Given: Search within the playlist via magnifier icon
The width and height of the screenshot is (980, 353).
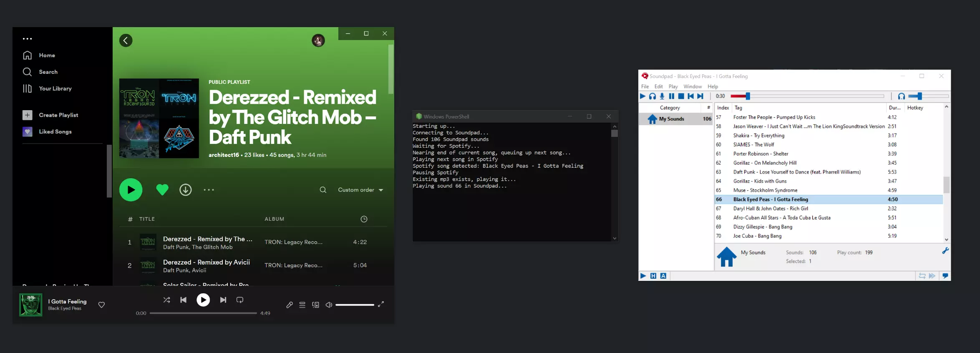Looking at the screenshot, I should coord(323,190).
